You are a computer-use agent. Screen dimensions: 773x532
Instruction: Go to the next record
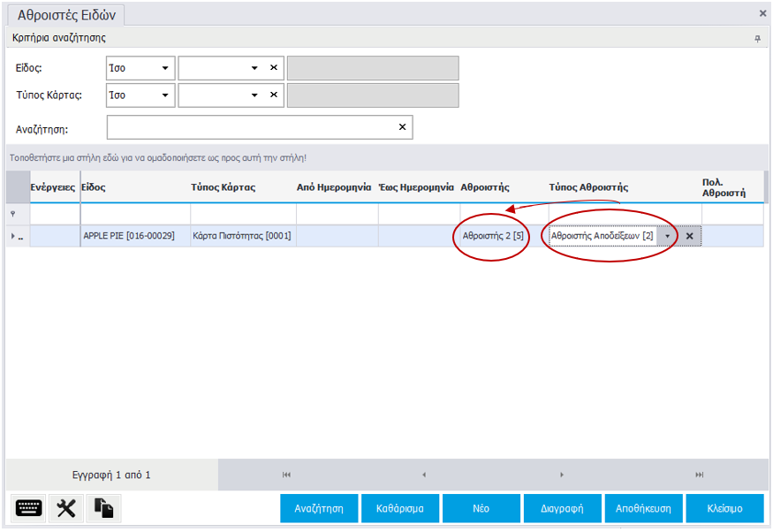[562, 475]
